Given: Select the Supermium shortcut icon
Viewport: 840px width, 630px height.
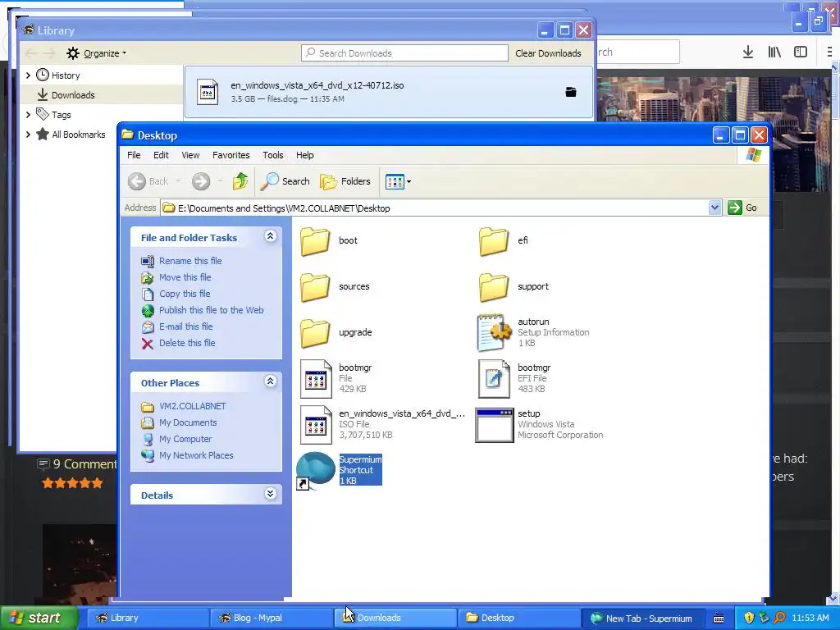Looking at the screenshot, I should (x=316, y=470).
